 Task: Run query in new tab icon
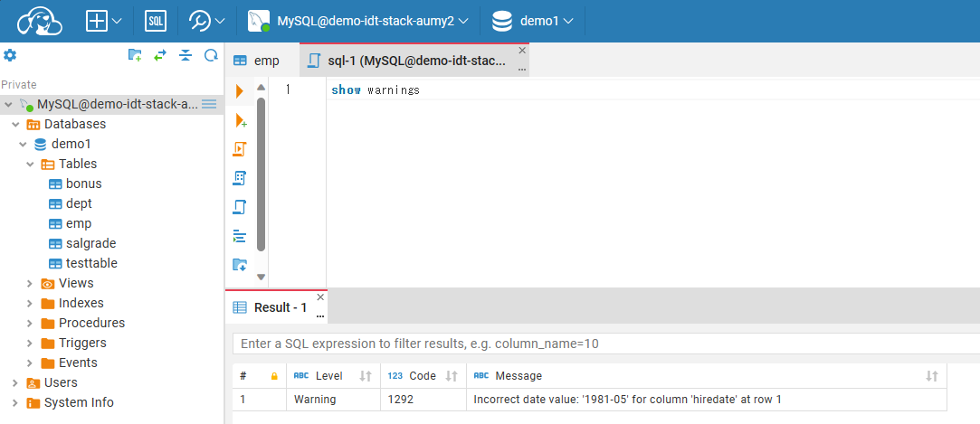click(240, 120)
